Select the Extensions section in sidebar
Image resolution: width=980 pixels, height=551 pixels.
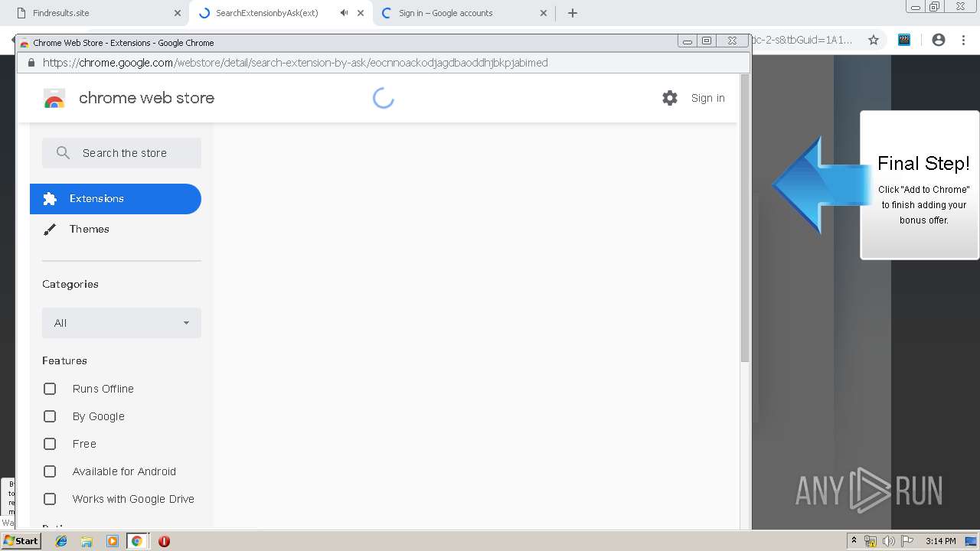click(116, 199)
